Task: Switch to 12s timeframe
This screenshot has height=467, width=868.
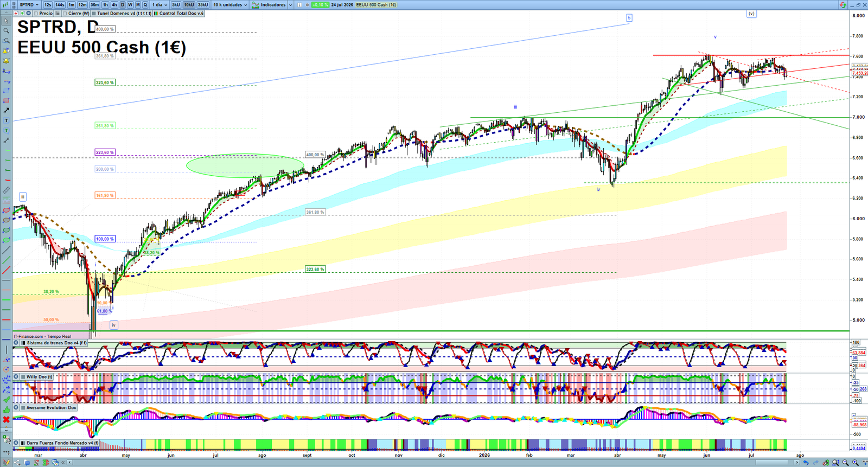Action: (x=48, y=4)
